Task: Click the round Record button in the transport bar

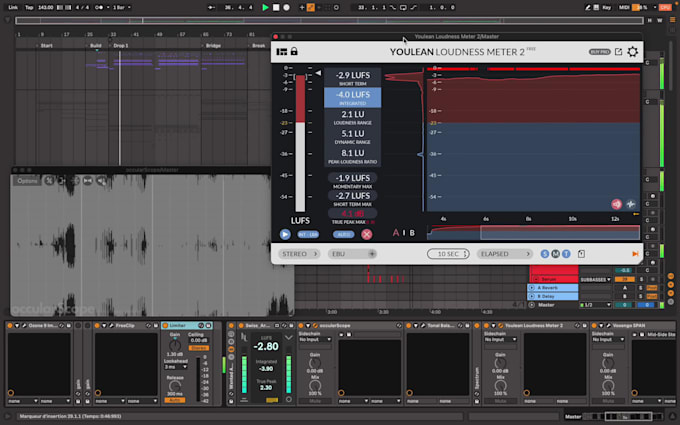Action: pyautogui.click(x=287, y=7)
